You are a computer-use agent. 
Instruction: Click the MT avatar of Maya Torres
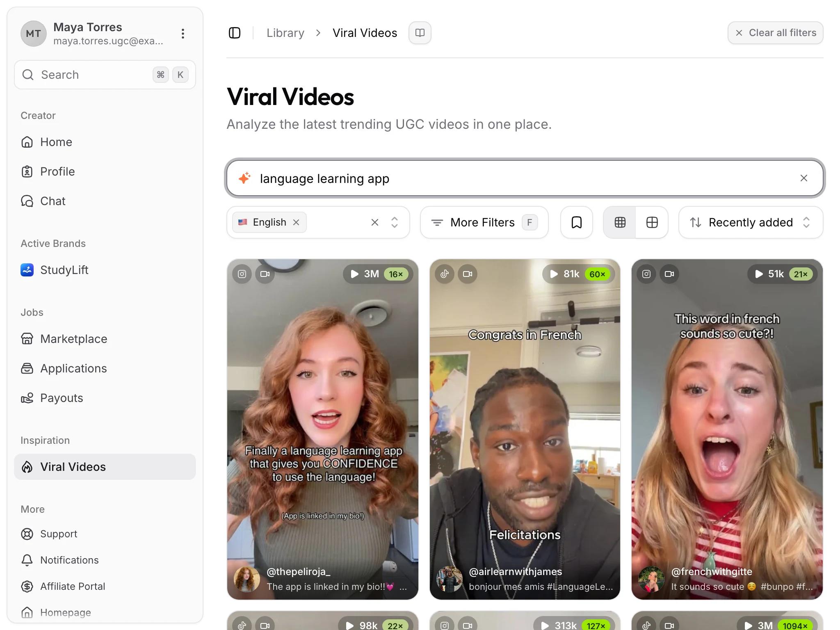click(x=34, y=34)
